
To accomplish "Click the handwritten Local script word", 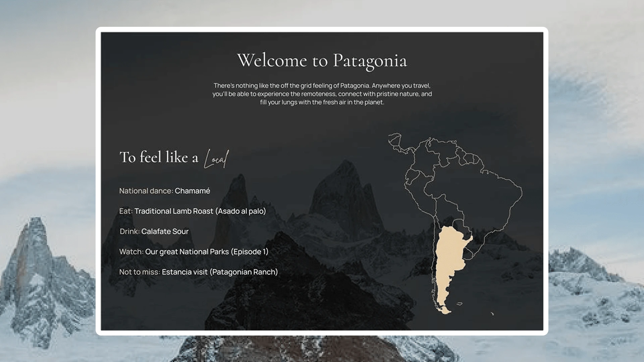I will pyautogui.click(x=217, y=159).
